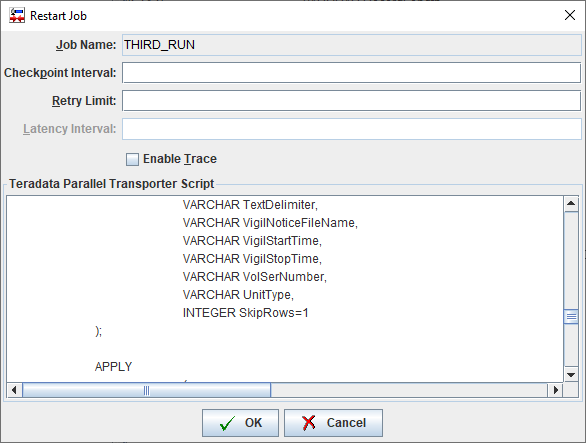The height and width of the screenshot is (443, 586).
Task: Click the script scroll right arrow
Action: tap(555, 390)
